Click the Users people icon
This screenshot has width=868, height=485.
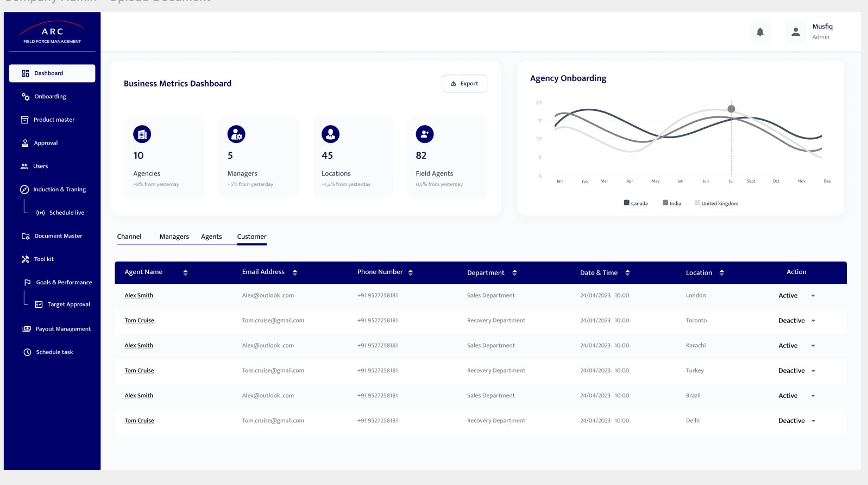click(x=24, y=166)
